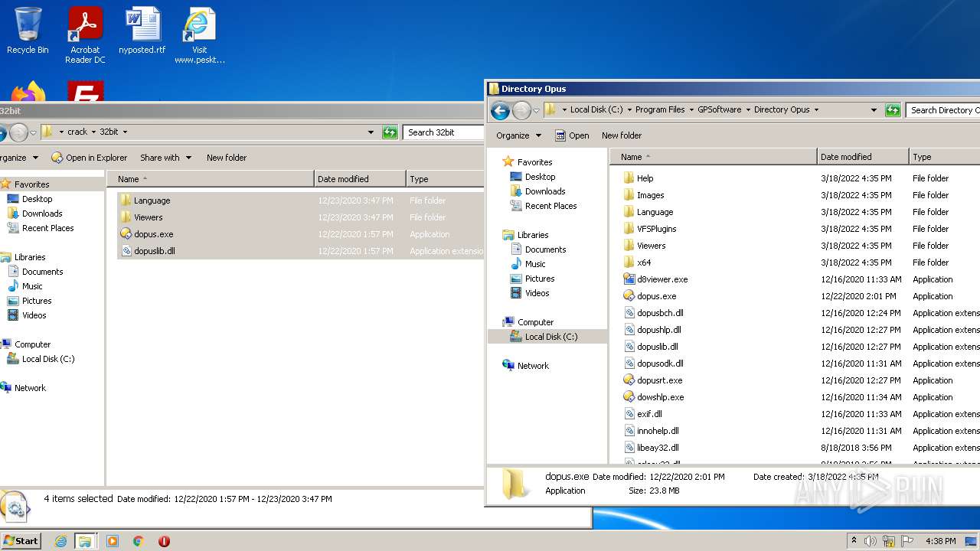
Task: Open Desktop in 32bit window sidebar
Action: coord(37,199)
